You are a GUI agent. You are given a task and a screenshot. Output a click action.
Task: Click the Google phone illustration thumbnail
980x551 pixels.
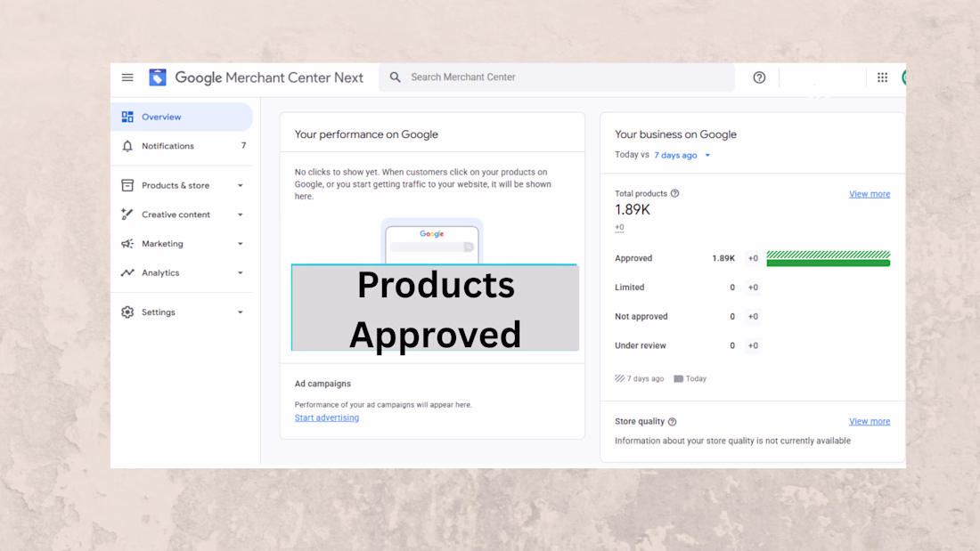(x=432, y=241)
